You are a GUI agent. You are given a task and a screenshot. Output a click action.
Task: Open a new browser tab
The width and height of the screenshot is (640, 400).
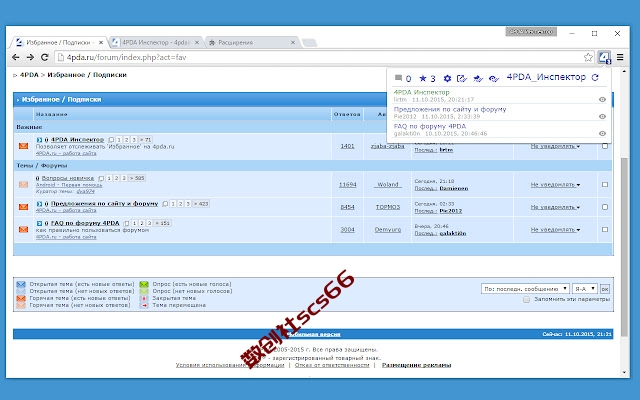[309, 43]
